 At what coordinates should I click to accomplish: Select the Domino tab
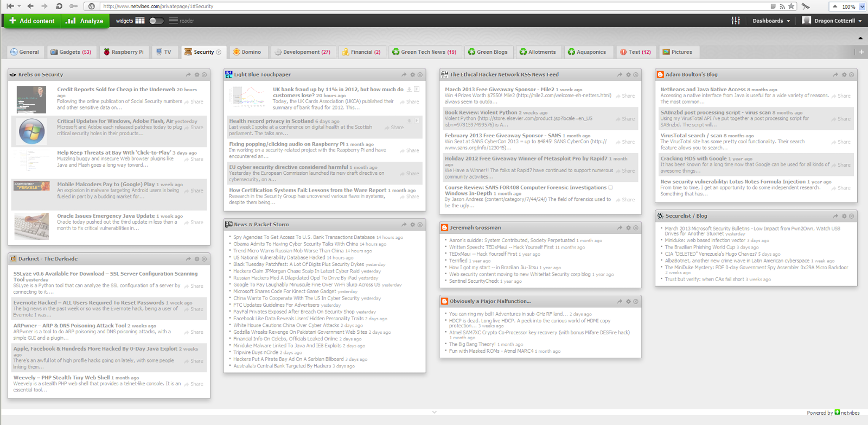pos(247,52)
